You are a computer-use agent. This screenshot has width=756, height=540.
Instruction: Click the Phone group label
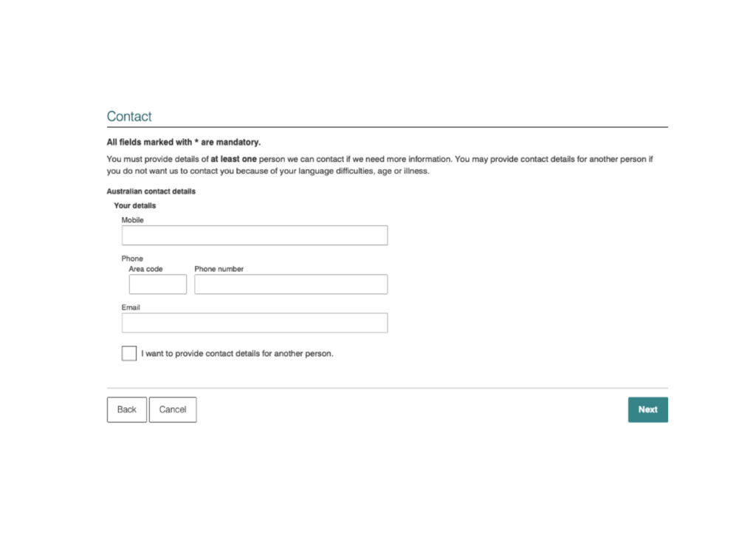(x=132, y=259)
